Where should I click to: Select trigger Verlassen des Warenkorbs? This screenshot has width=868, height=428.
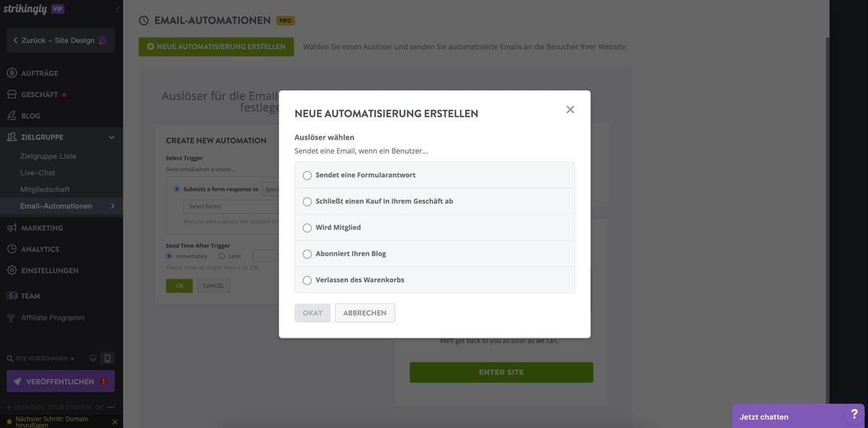coord(307,279)
